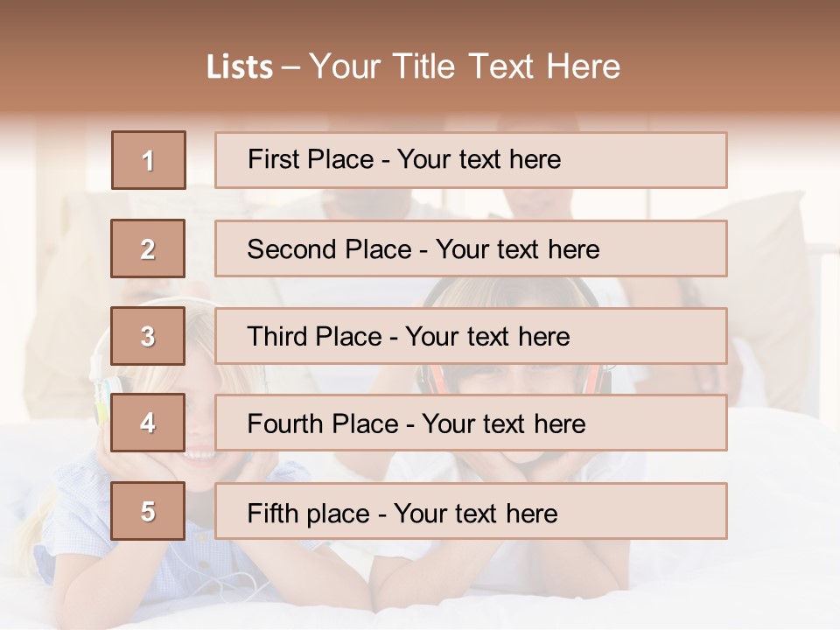Select the Second Place text bar
The image size is (840, 630).
click(471, 248)
